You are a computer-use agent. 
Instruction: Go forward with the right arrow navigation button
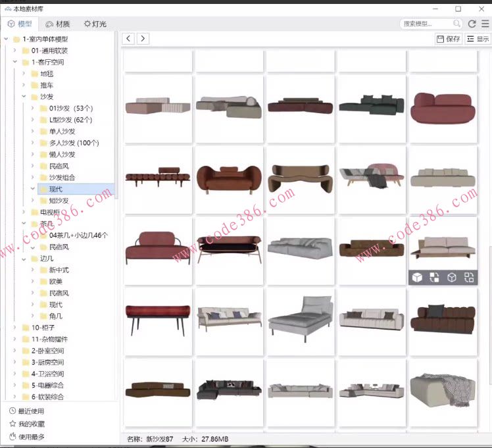coord(142,39)
